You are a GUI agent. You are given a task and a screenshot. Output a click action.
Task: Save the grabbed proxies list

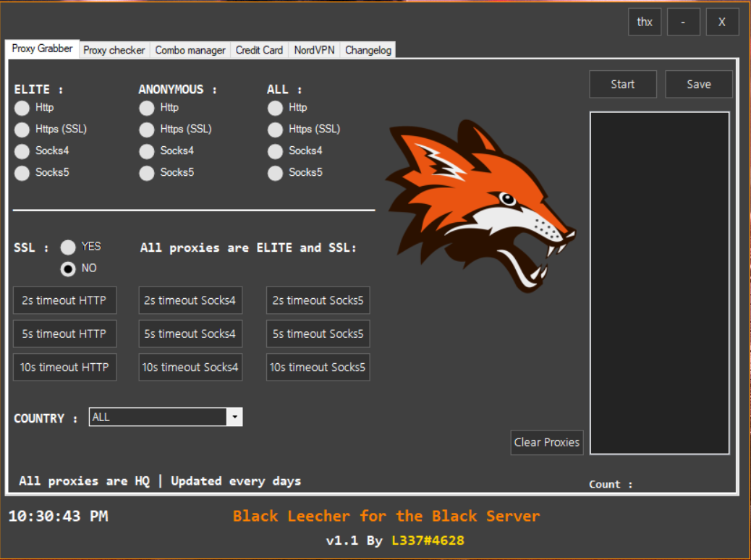pos(698,84)
